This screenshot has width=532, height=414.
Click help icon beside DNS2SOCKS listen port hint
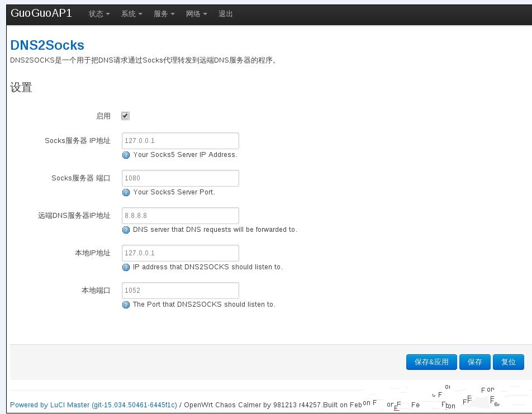[126, 305]
